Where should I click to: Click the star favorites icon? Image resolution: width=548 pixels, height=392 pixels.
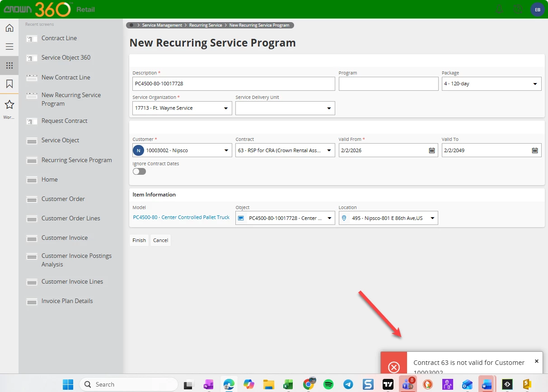pyautogui.click(x=9, y=105)
